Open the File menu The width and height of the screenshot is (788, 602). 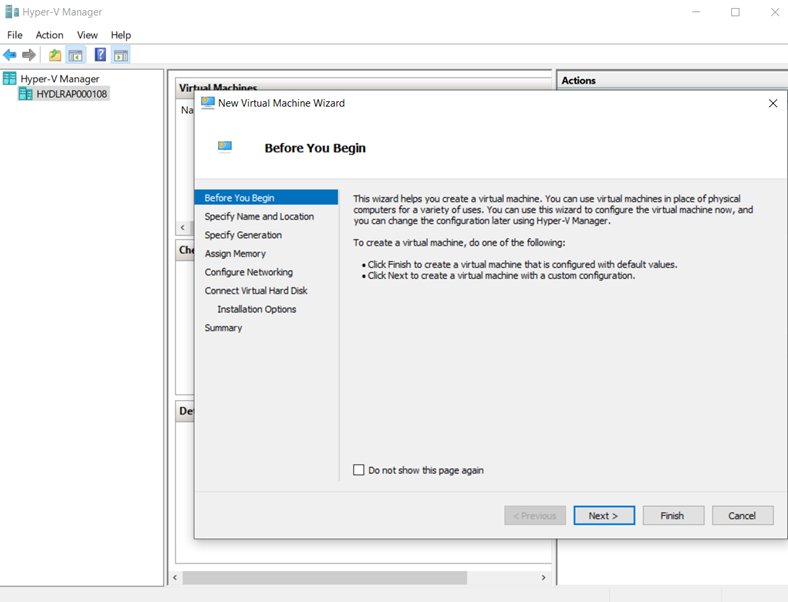[x=15, y=35]
